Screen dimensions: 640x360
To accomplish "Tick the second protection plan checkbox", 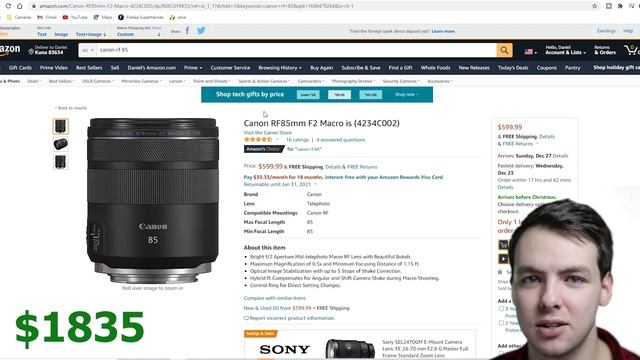I will 501,323.
